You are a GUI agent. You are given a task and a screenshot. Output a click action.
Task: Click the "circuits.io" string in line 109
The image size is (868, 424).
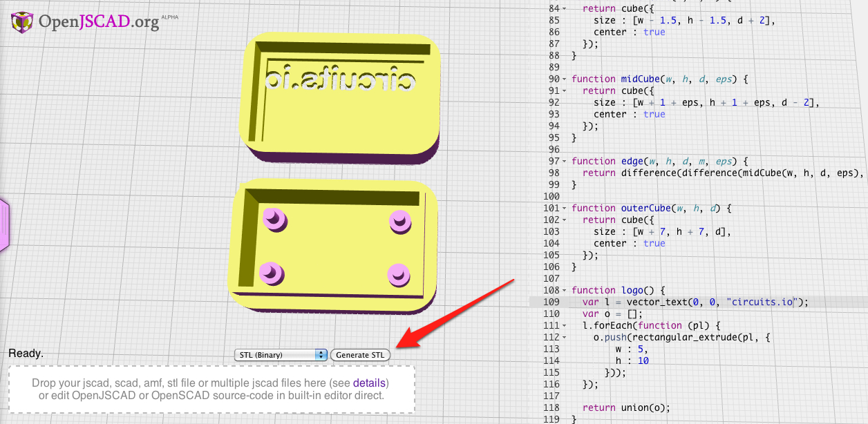coord(761,302)
